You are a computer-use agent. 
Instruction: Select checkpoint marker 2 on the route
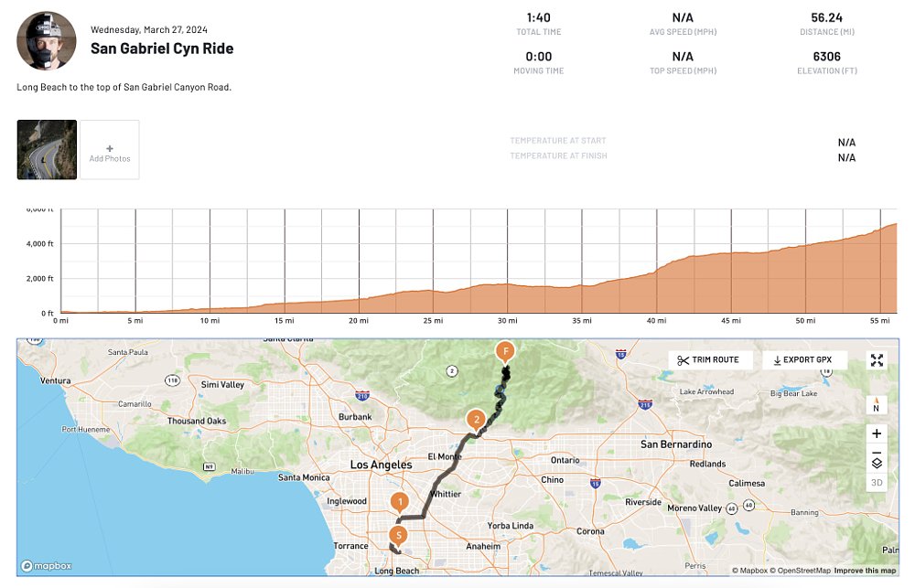(477, 421)
